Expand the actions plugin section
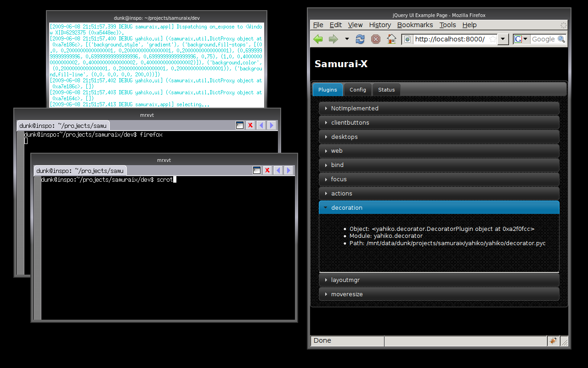The width and height of the screenshot is (588, 368). pyautogui.click(x=439, y=194)
